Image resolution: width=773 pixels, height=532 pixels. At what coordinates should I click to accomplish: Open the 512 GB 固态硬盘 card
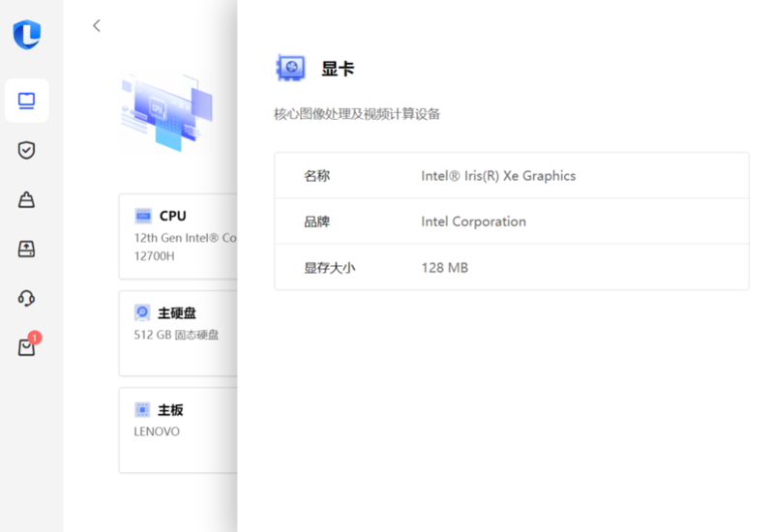(x=177, y=336)
